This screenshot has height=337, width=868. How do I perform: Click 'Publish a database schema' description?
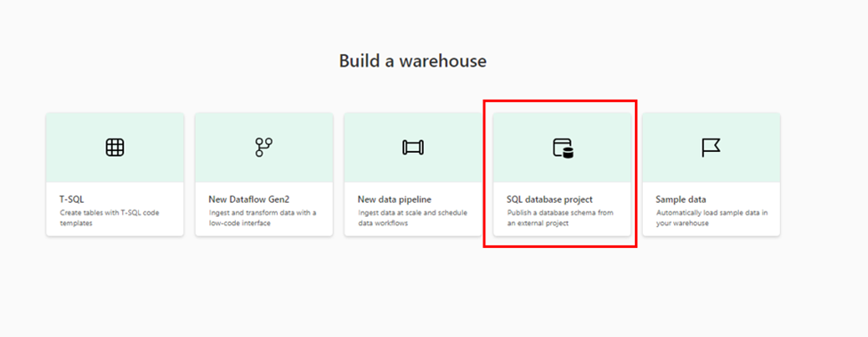[560, 218]
